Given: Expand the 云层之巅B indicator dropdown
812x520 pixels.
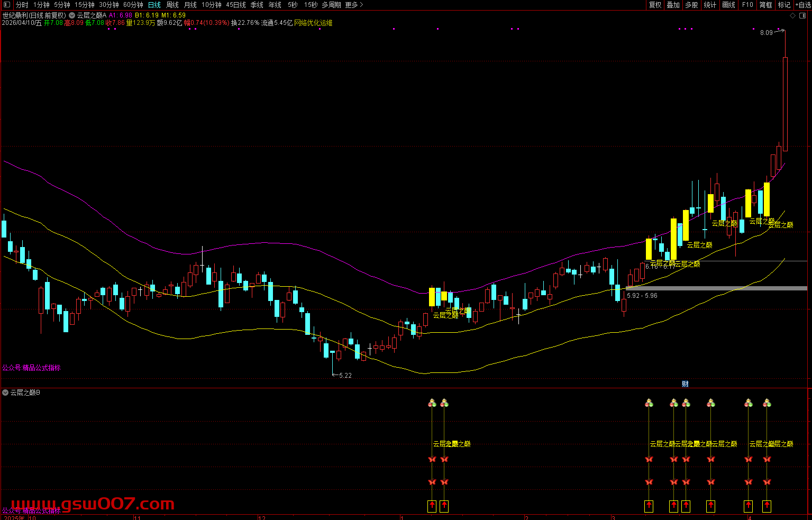Looking at the screenshot, I should click(5, 393).
